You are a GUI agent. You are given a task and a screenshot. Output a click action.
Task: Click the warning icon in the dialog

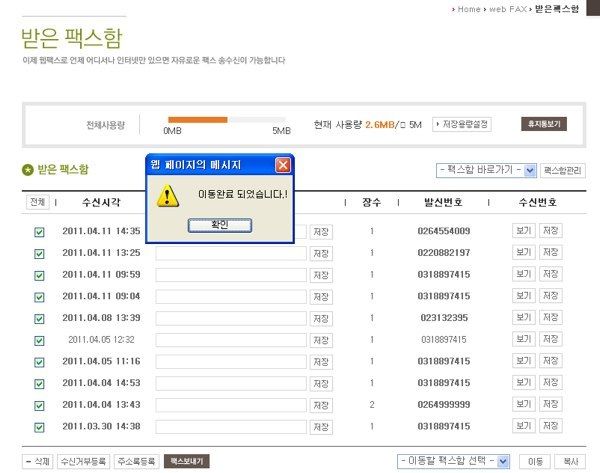click(x=168, y=196)
